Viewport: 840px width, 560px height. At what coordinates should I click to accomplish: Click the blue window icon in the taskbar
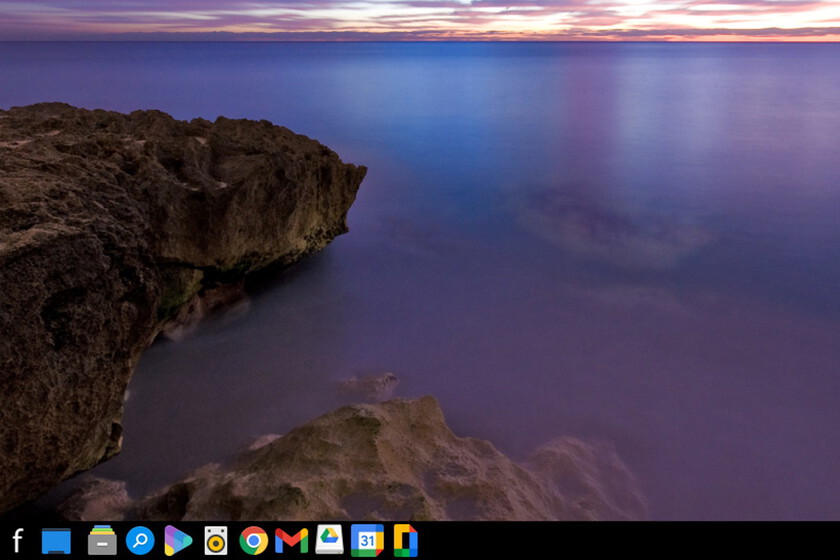point(56,541)
